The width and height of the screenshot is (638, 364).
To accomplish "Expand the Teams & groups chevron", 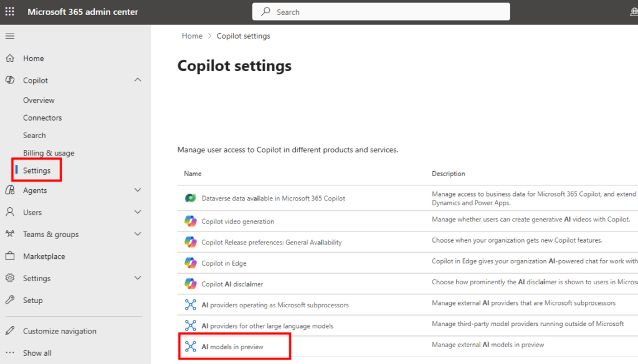I will tap(138, 234).
